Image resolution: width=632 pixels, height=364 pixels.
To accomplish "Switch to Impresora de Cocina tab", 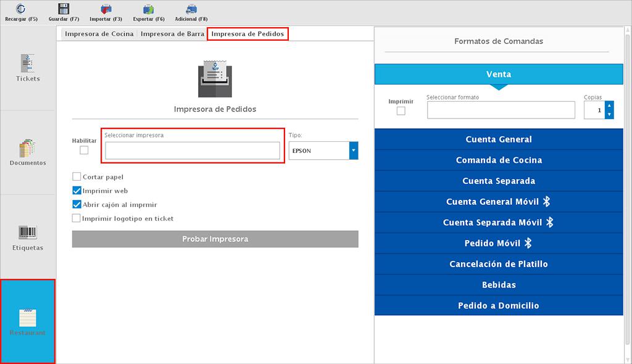I will 99,34.
